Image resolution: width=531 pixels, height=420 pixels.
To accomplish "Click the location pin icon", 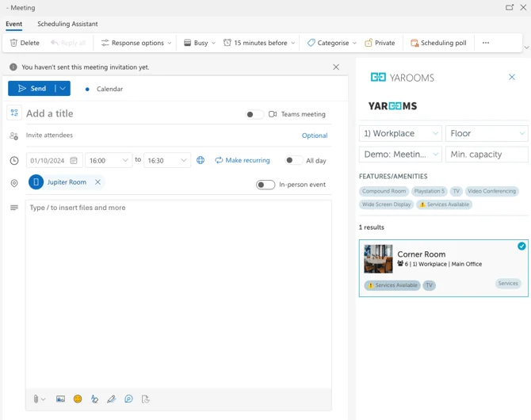I will click(14, 183).
